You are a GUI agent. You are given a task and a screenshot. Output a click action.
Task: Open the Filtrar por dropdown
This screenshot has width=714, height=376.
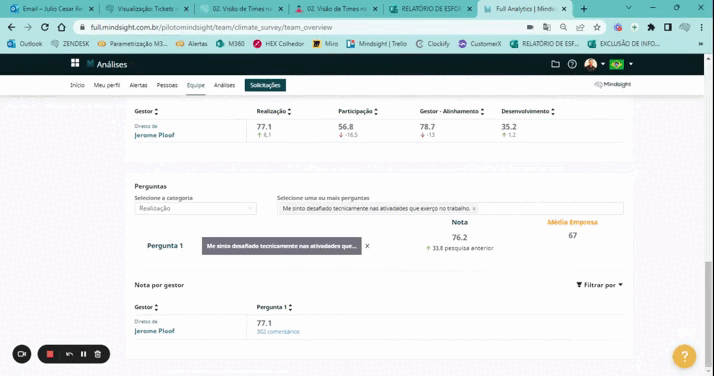[599, 285]
